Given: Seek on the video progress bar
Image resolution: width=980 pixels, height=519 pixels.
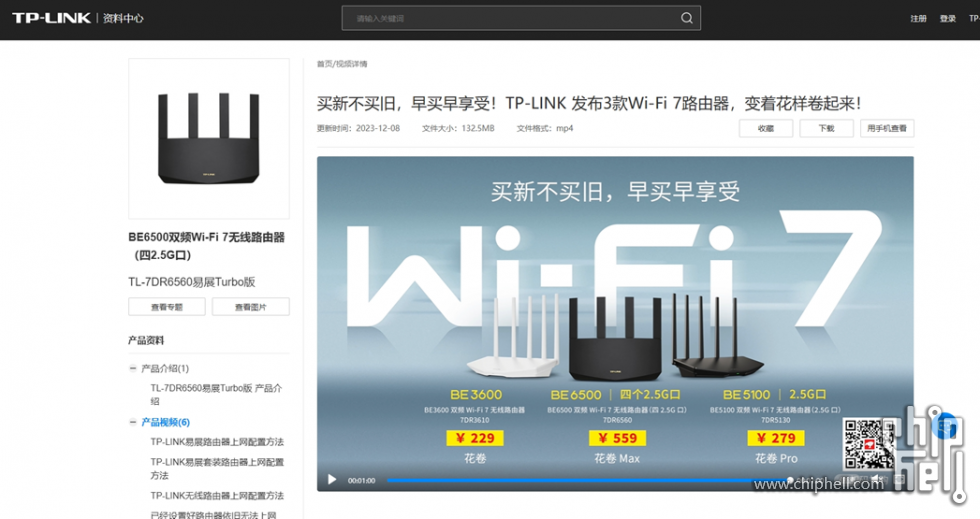Looking at the screenshot, I should coord(588,480).
